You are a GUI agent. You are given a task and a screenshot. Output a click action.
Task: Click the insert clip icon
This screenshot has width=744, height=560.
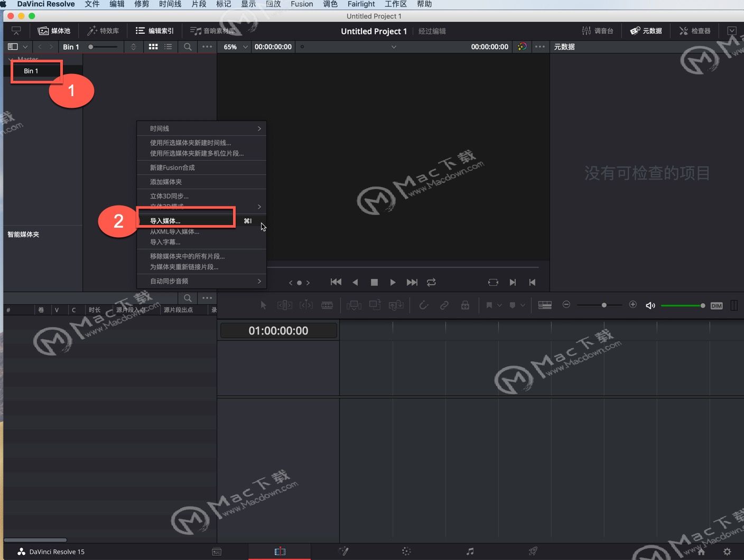pyautogui.click(x=354, y=305)
